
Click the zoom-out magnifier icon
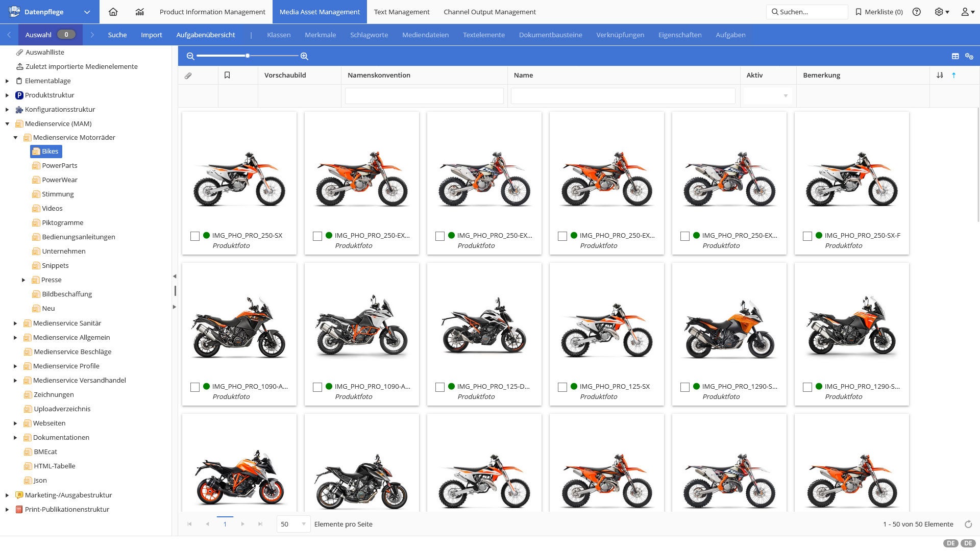tap(190, 56)
